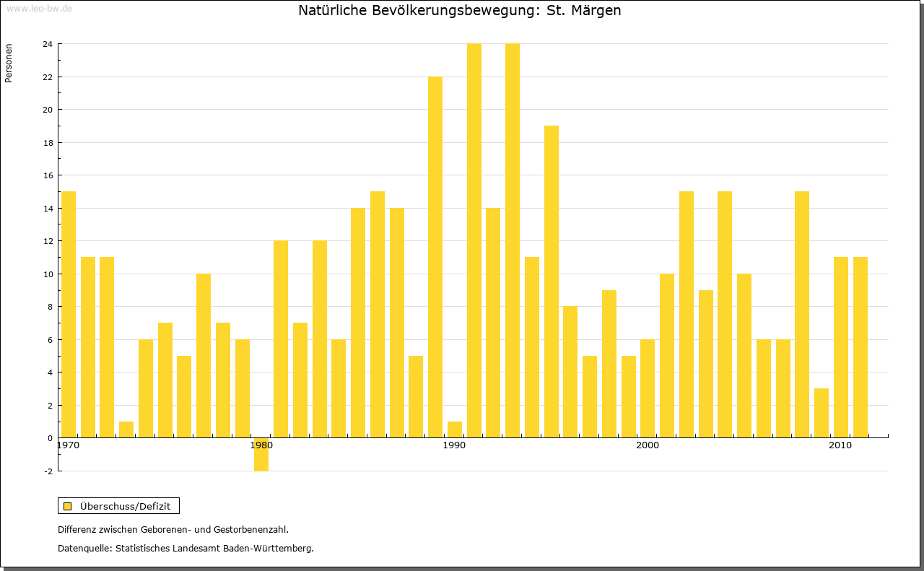The image size is (924, 571).
Task: Select the 1991 bar reaching 24
Action: [474, 240]
